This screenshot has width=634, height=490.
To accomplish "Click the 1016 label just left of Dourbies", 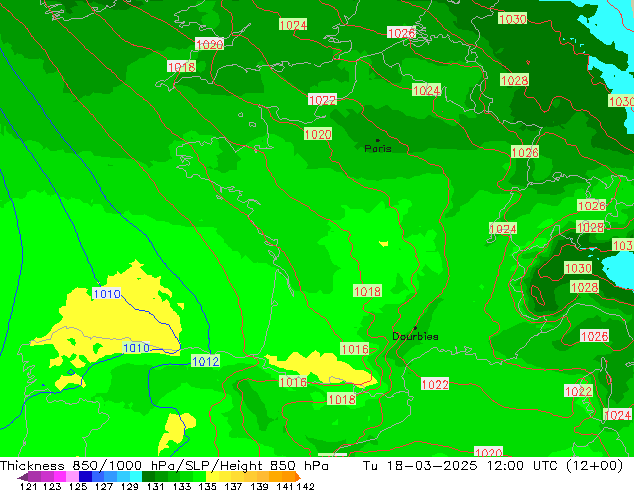I will 355,349.
